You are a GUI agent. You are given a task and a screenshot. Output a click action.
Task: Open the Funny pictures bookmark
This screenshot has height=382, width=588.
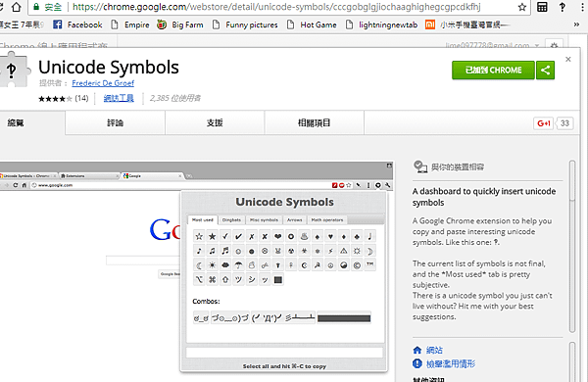[245, 24]
